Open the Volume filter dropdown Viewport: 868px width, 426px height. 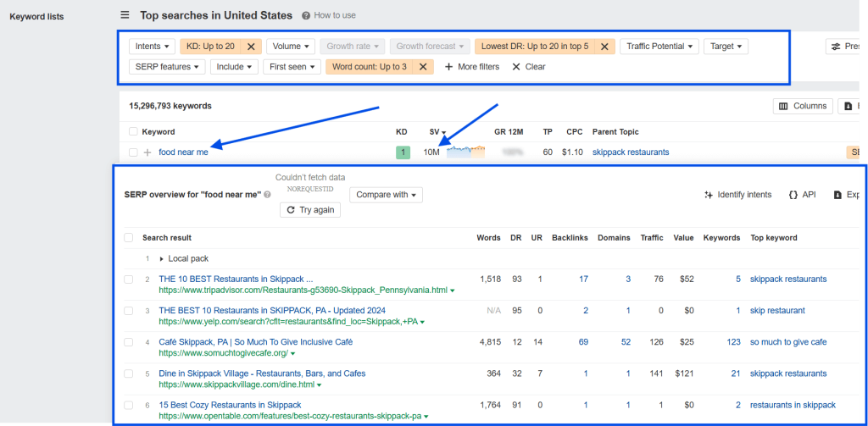pyautogui.click(x=292, y=47)
